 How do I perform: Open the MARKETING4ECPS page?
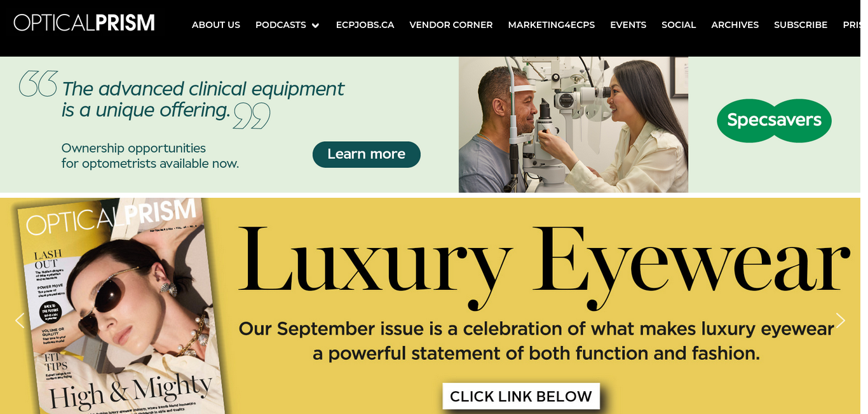point(552,25)
